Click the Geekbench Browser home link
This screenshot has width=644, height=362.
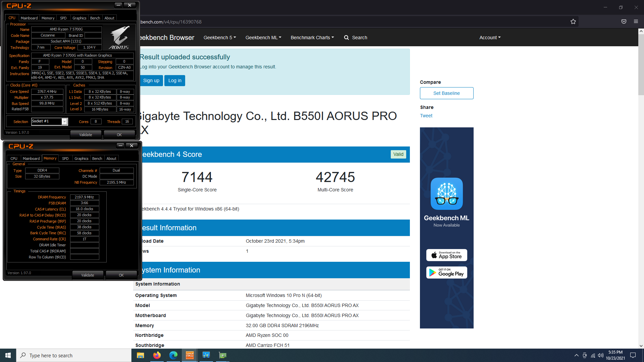point(167,38)
